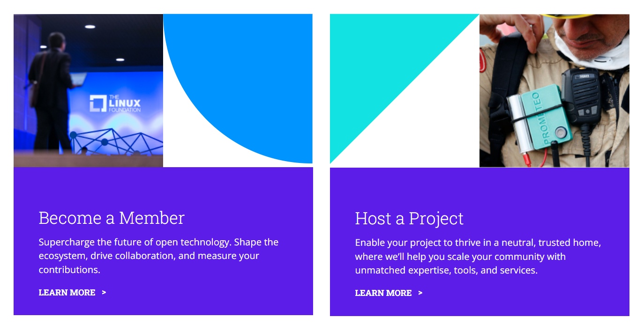Click the Learn More link under Become a Member
The width and height of the screenshot is (644, 332).
click(67, 293)
